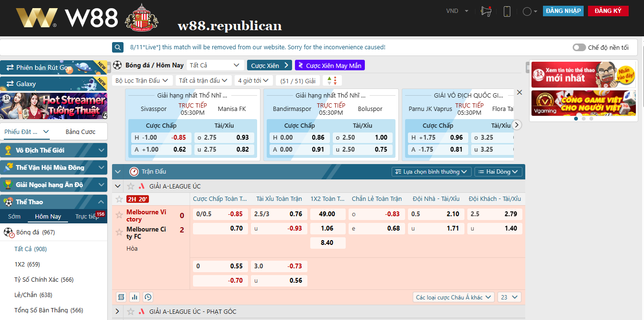Open the VND currency dropdown
This screenshot has width=644, height=320.
click(x=457, y=11)
